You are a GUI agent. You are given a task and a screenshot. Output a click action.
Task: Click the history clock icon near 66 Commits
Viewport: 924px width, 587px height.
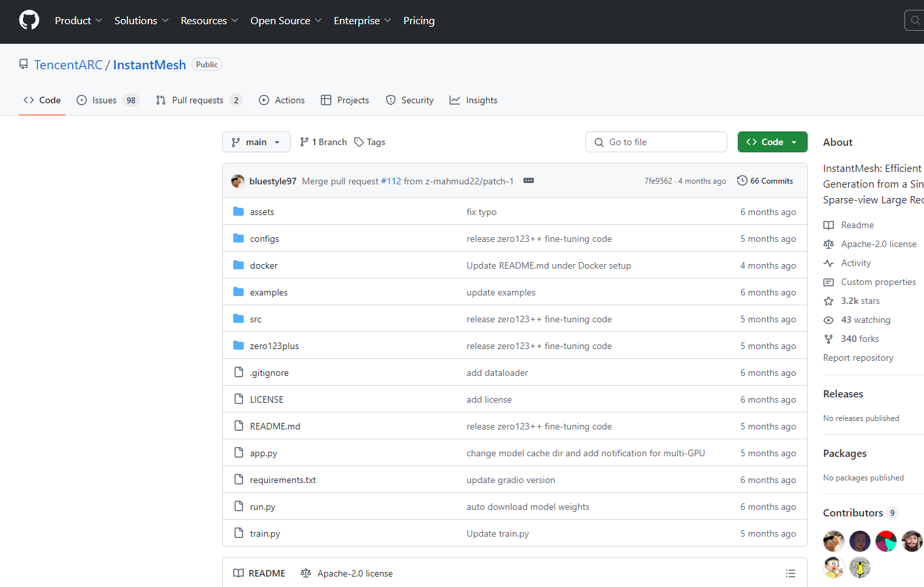(742, 180)
